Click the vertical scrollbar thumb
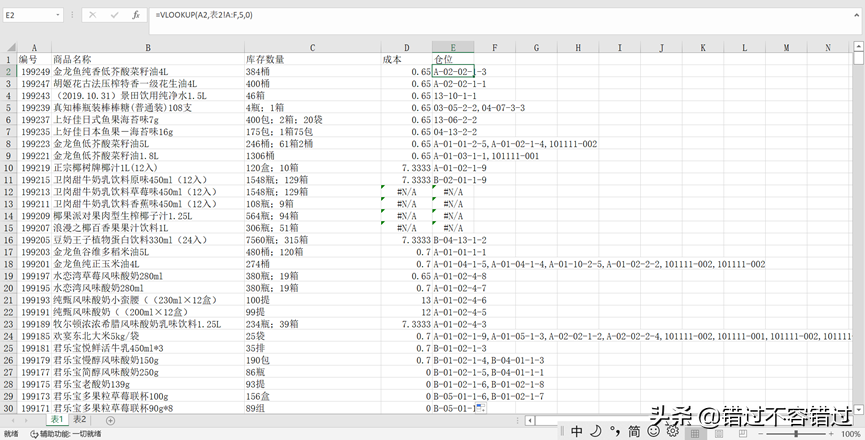Image resolution: width=865 pixels, height=440 pixels. tap(858, 58)
